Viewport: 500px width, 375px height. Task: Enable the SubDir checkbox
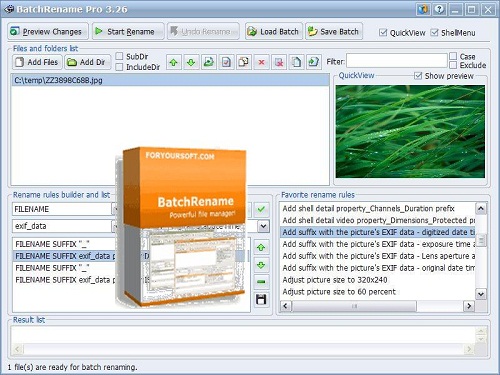tap(119, 56)
